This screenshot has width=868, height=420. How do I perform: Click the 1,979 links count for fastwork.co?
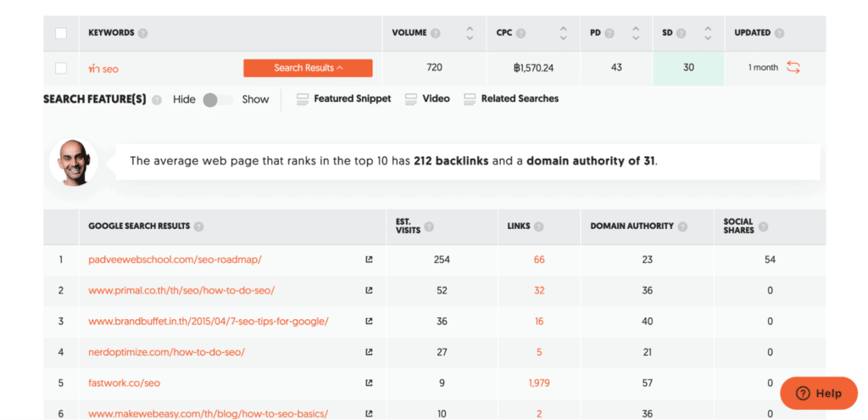pos(539,383)
